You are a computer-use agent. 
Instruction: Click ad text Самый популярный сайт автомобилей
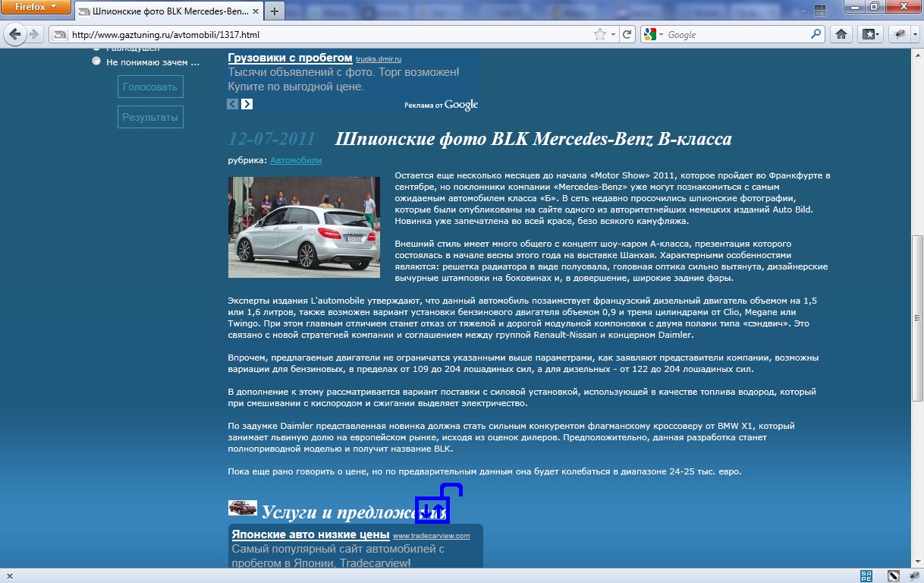tap(338, 548)
